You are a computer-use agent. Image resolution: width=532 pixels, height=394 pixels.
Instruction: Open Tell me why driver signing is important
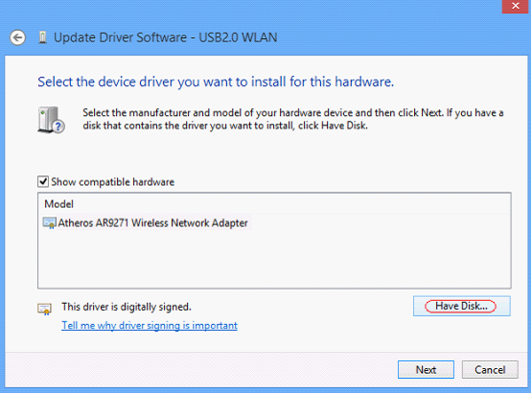point(150,325)
